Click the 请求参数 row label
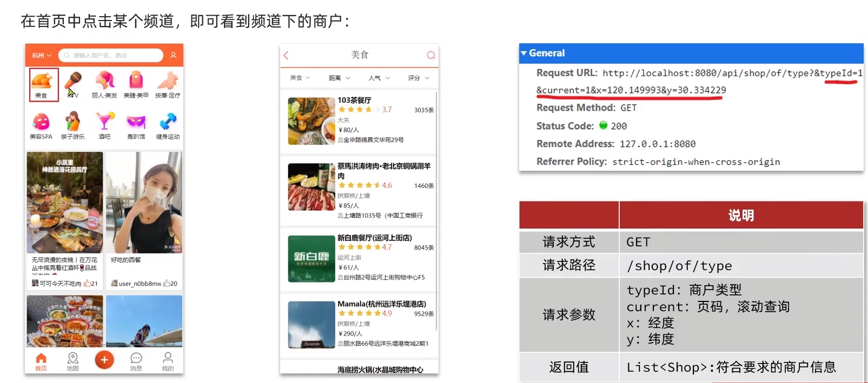This screenshot has width=868, height=383. pos(569,314)
